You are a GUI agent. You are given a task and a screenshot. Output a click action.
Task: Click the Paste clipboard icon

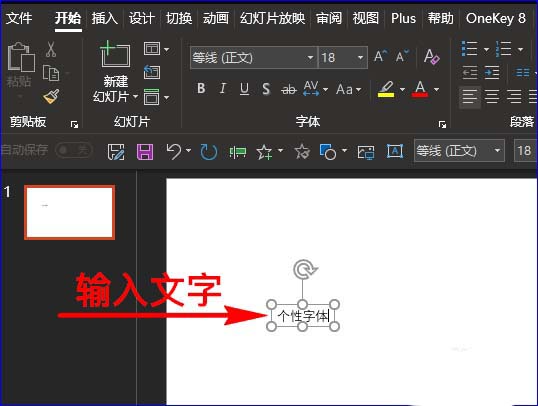21,57
